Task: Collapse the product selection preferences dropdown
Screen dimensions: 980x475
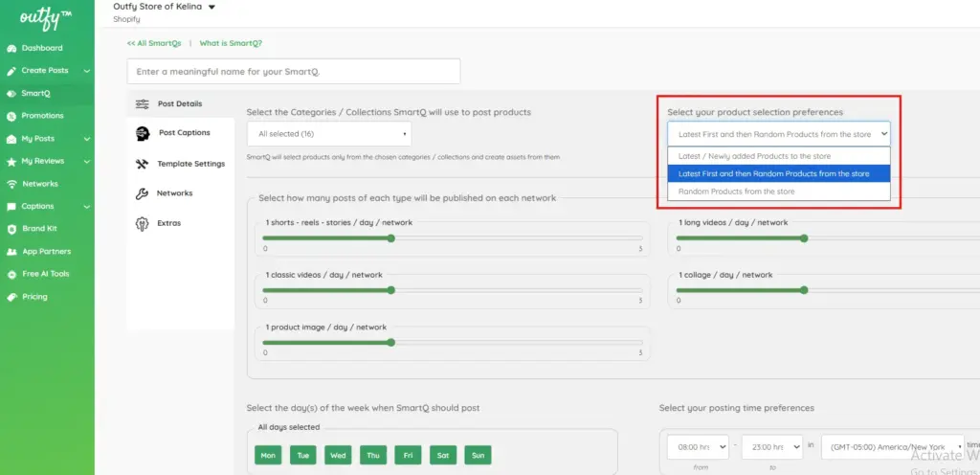Action: [779, 134]
